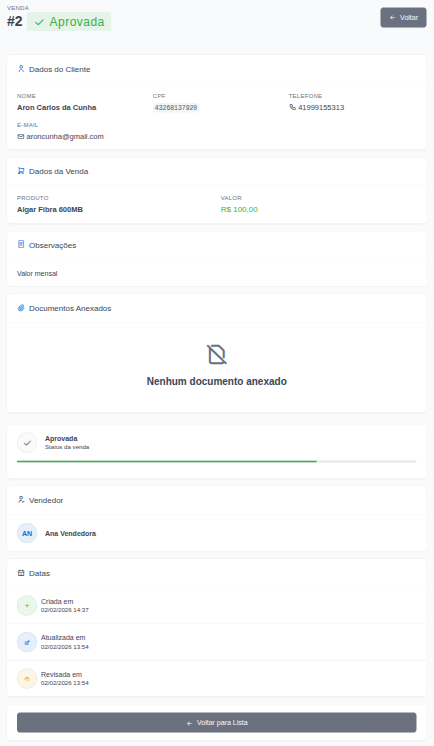This screenshot has height=746, width=434.
Task: Click the Nenhum documento anexado message
Action: (217, 381)
